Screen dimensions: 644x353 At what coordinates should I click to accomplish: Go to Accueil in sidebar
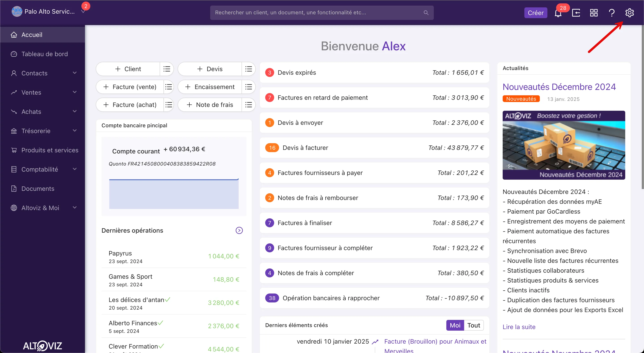[42, 35]
